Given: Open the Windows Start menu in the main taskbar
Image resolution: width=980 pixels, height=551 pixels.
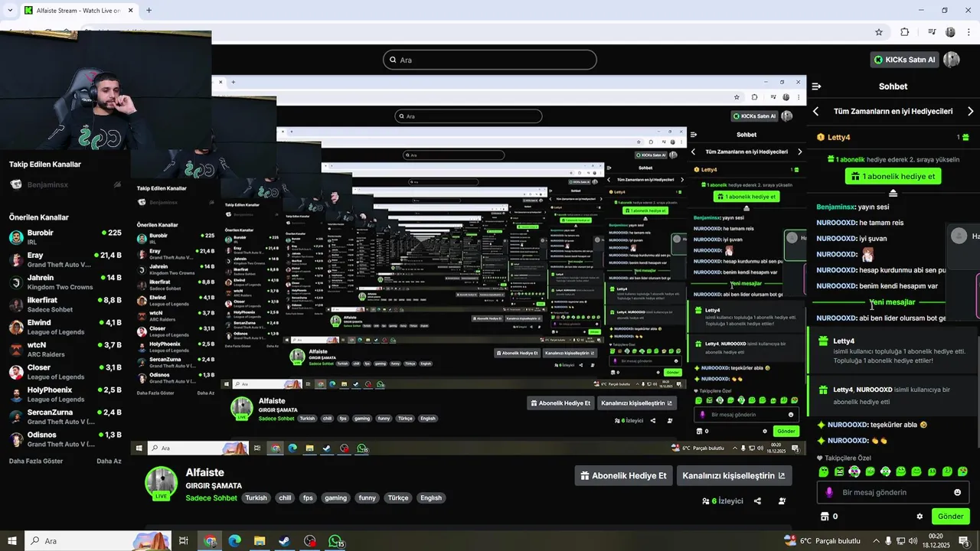Looking at the screenshot, I should (x=12, y=541).
